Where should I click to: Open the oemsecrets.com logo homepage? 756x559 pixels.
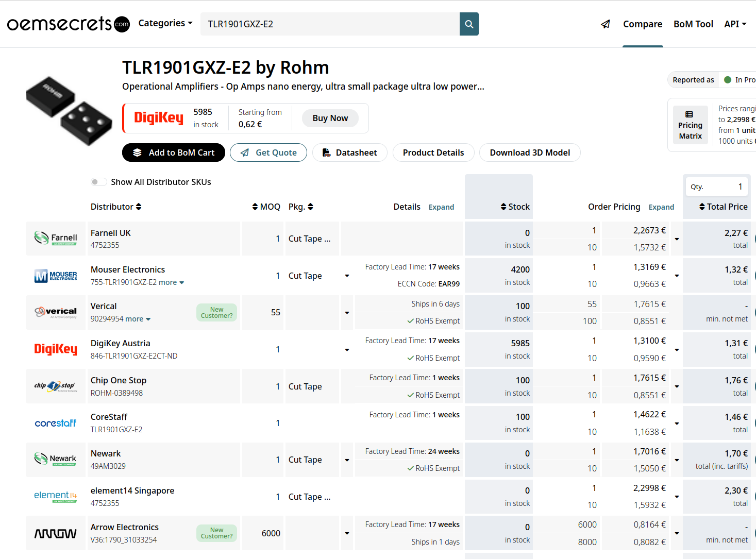68,24
